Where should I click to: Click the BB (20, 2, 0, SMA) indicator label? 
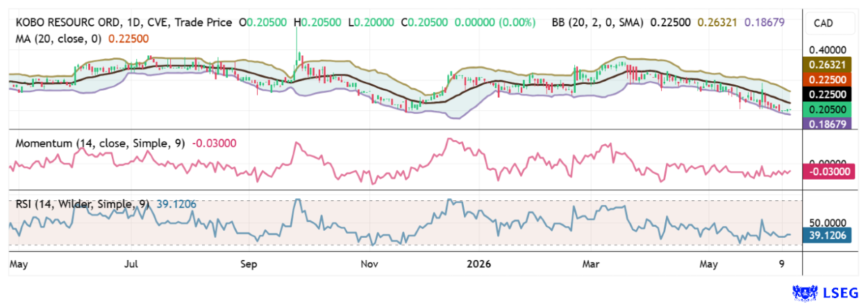[x=598, y=22]
